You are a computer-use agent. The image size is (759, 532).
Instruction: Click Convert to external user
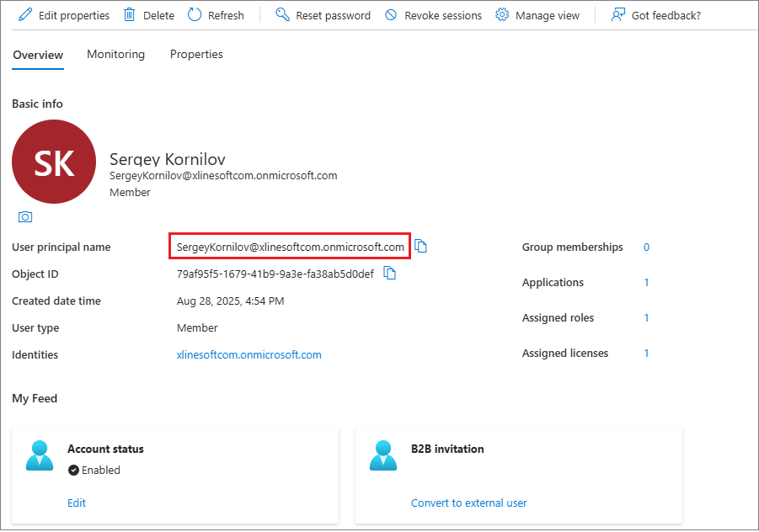pos(468,503)
